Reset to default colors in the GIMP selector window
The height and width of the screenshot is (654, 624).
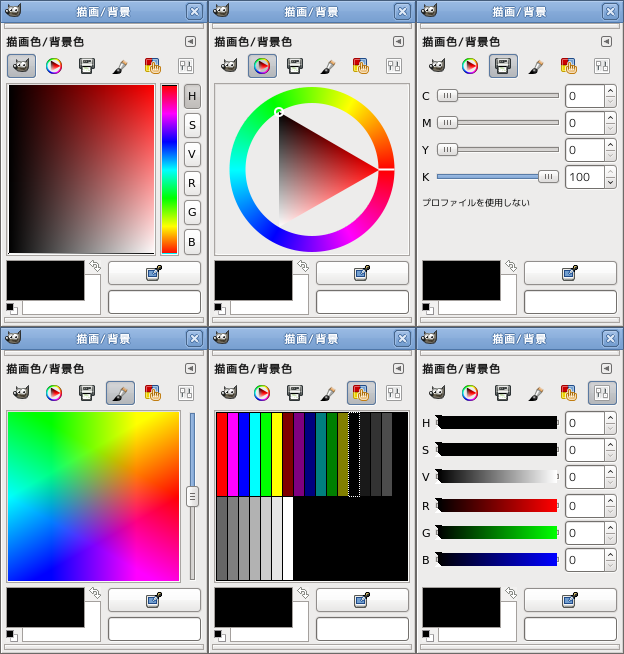(12, 309)
